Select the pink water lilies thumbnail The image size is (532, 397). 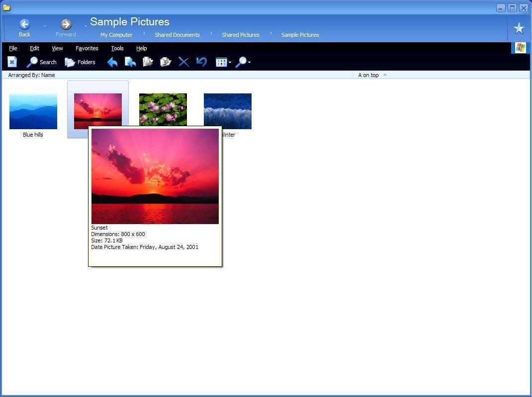pos(163,109)
